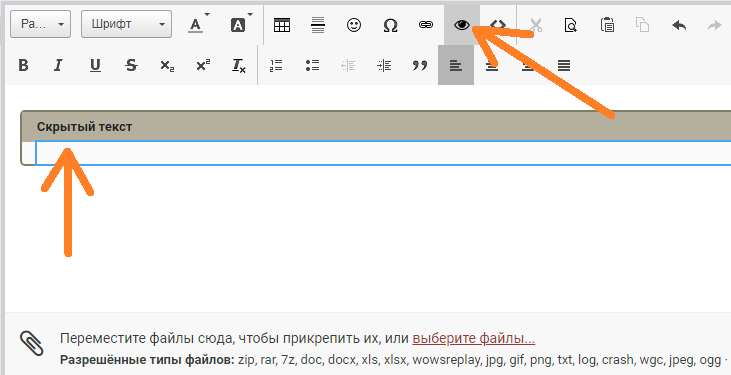Select the align left button
This screenshot has height=375, width=731.
456,65
